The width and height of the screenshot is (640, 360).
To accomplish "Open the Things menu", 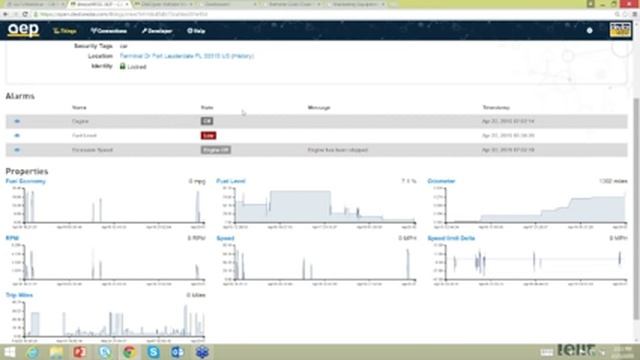I will (65, 31).
